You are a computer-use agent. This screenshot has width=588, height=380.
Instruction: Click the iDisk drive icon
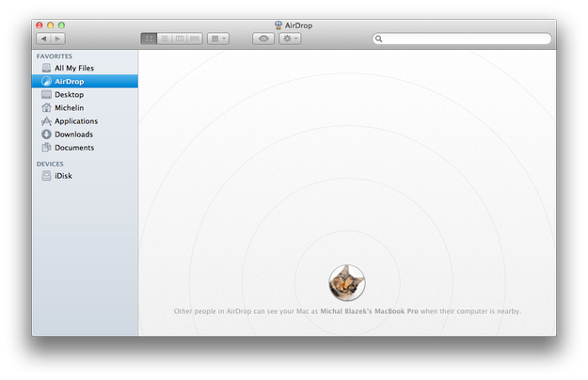[x=46, y=176]
